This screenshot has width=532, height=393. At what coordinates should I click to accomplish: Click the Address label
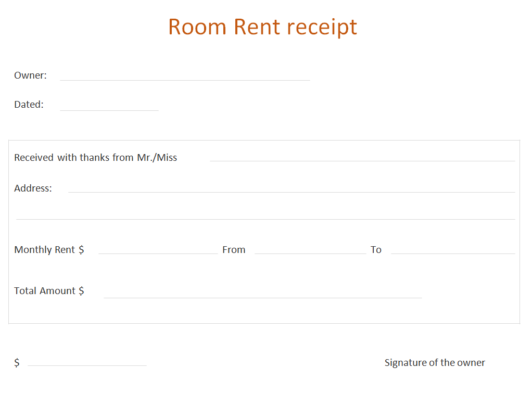pos(33,188)
